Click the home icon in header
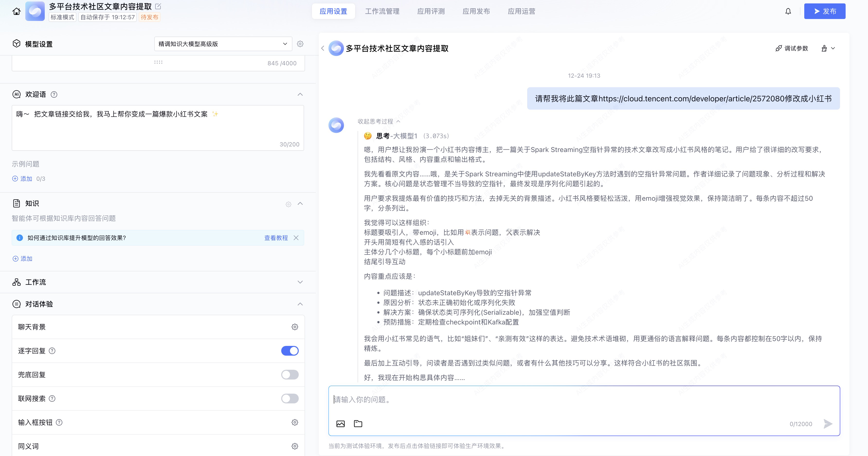Viewport: 868px width, 456px height. click(16, 11)
